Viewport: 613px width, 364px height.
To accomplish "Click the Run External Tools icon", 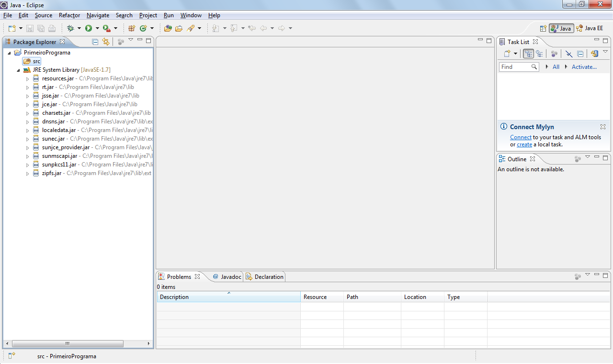I will coord(106,29).
